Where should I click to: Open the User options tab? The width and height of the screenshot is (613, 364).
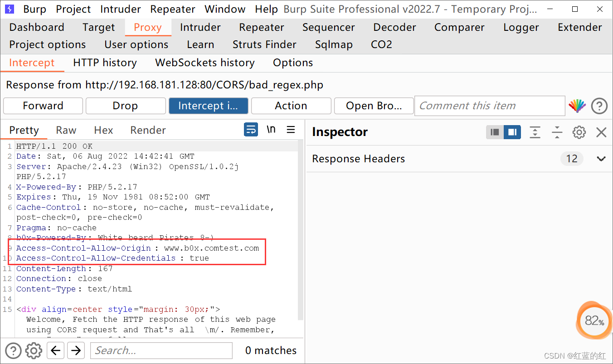point(136,44)
